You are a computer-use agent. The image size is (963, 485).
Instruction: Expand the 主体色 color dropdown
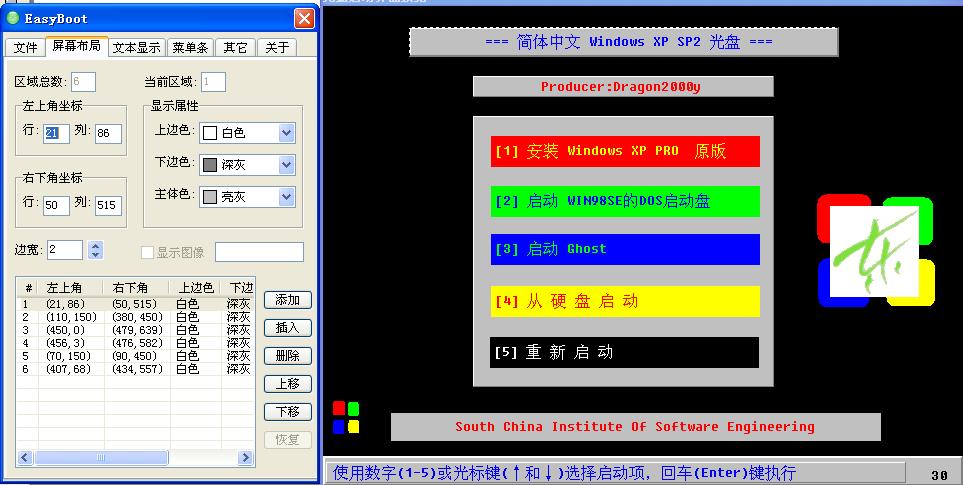(x=286, y=196)
